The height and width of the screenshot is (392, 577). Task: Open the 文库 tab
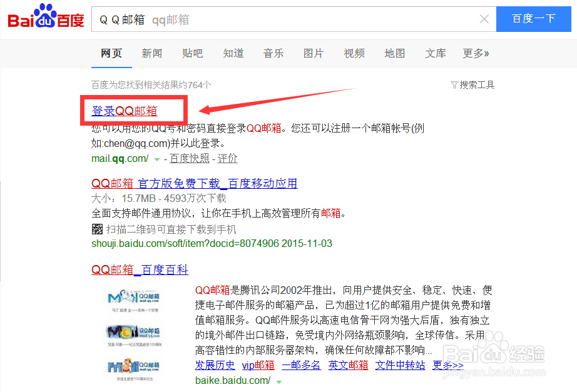click(436, 53)
